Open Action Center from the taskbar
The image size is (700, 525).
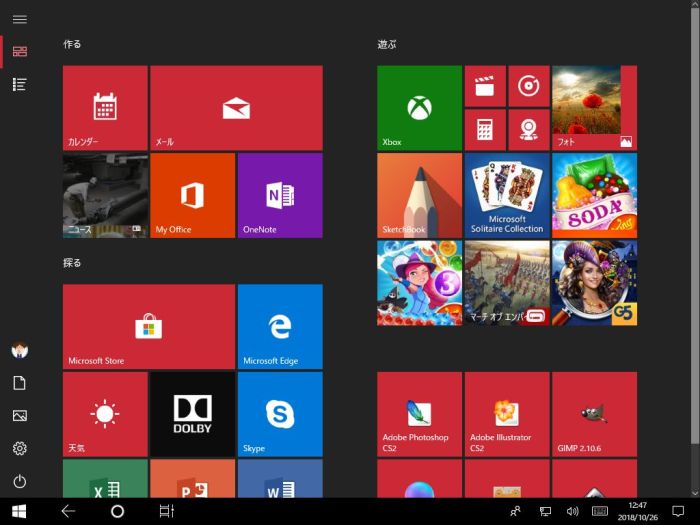(678, 511)
